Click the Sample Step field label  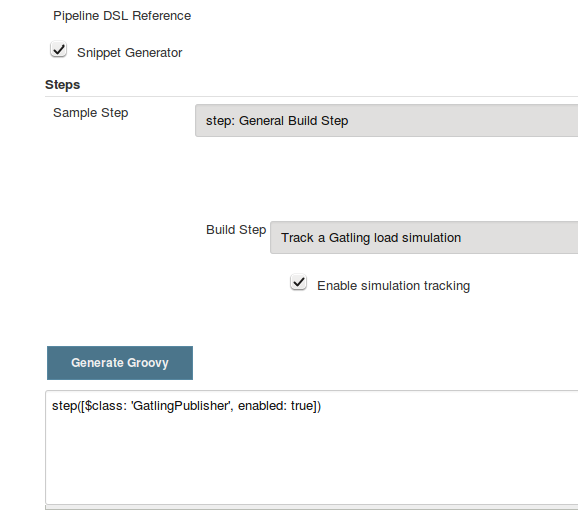91,113
